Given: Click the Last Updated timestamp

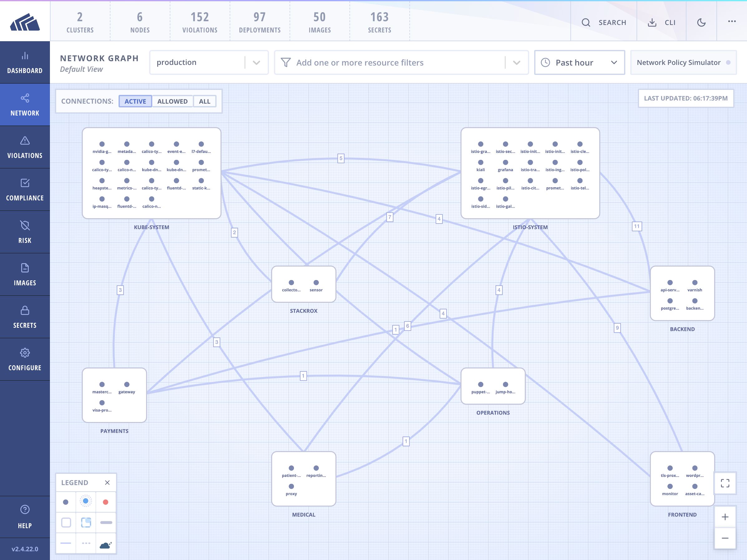Looking at the screenshot, I should coord(686,98).
